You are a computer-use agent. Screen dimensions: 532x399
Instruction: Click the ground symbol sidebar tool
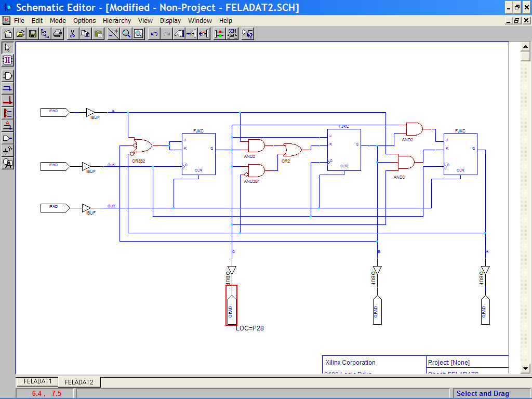coord(7,151)
